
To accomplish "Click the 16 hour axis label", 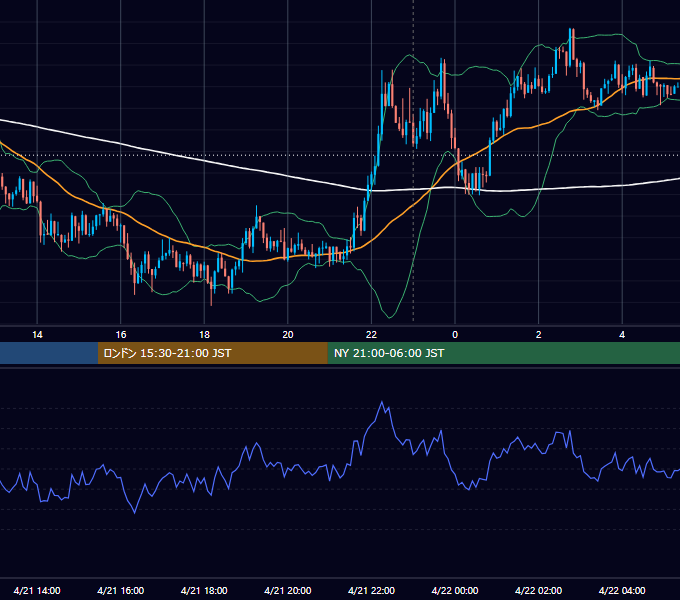I will tap(121, 335).
